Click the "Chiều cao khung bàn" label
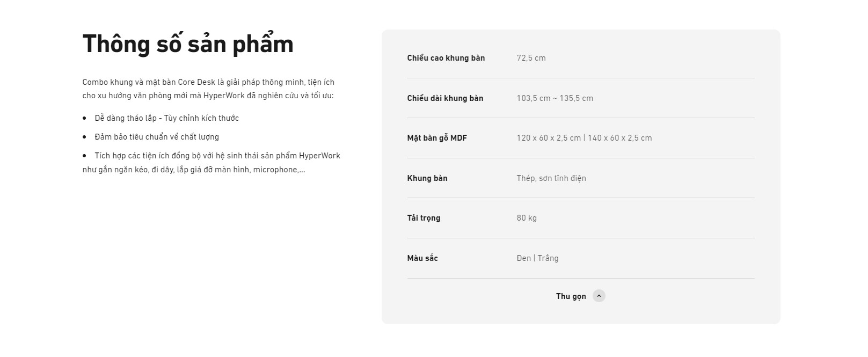Image resolution: width=868 pixels, height=357 pixels. click(x=446, y=58)
